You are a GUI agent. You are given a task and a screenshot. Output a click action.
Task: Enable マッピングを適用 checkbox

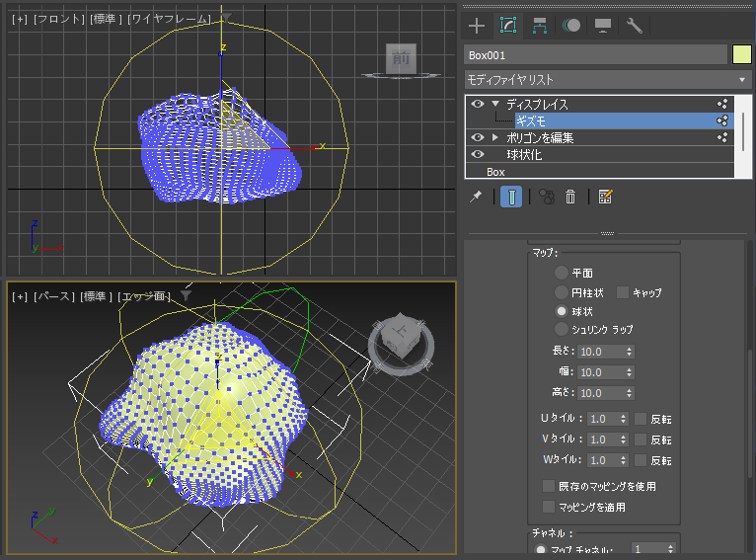548,507
